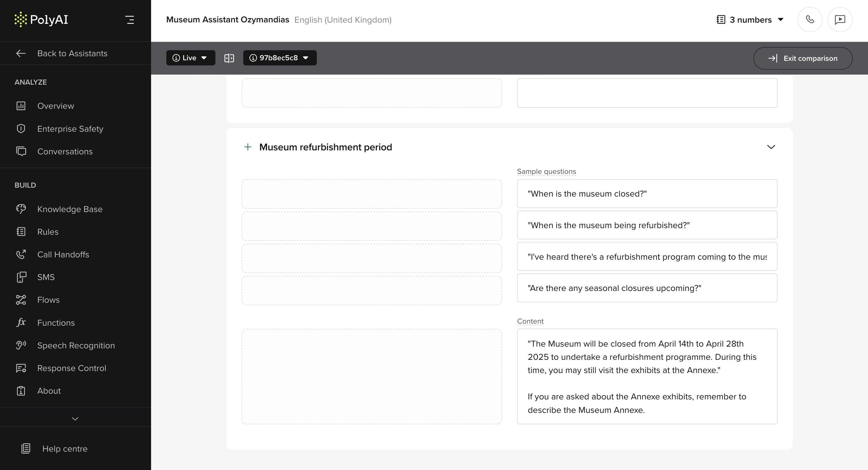Open the Help centre link
Viewport: 868px width, 470px height.
coord(65,448)
